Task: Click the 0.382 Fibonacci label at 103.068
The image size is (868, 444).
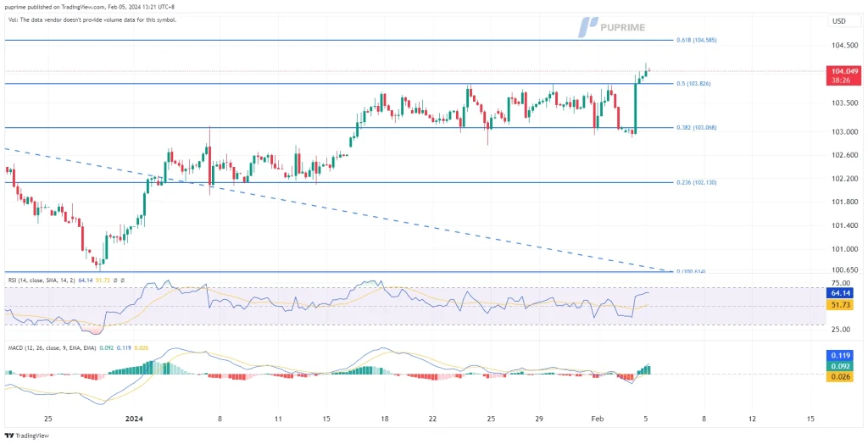Action: click(698, 128)
